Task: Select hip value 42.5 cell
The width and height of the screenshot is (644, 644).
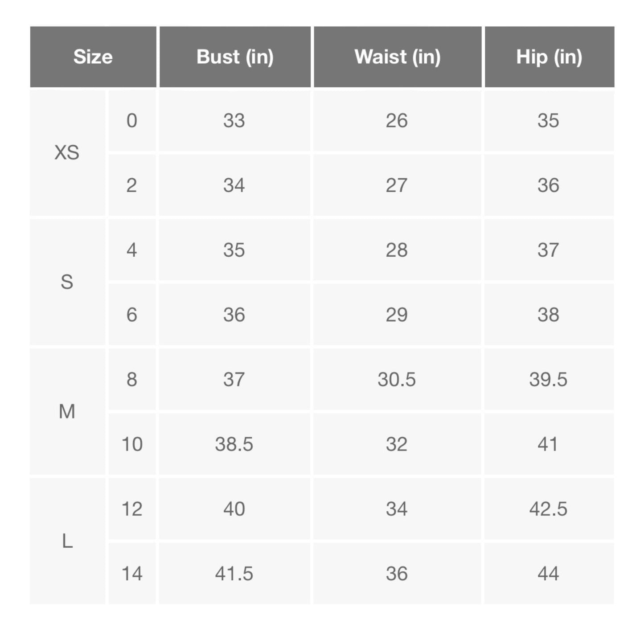Action: (x=549, y=509)
